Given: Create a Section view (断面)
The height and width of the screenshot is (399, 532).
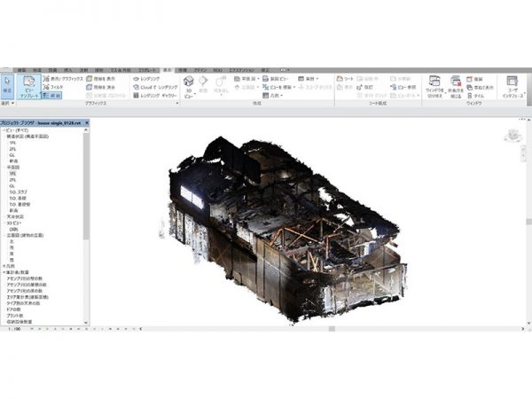Looking at the screenshot, I should (203, 84).
